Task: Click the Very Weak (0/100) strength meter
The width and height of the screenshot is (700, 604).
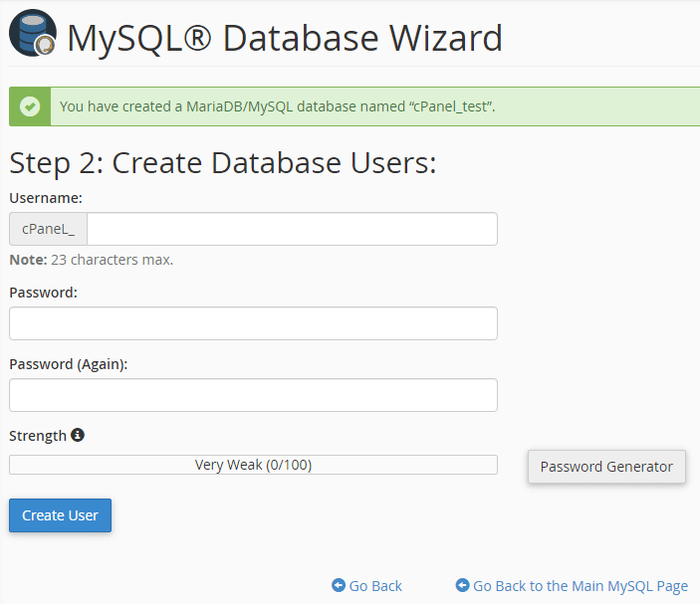Action: pos(253,465)
